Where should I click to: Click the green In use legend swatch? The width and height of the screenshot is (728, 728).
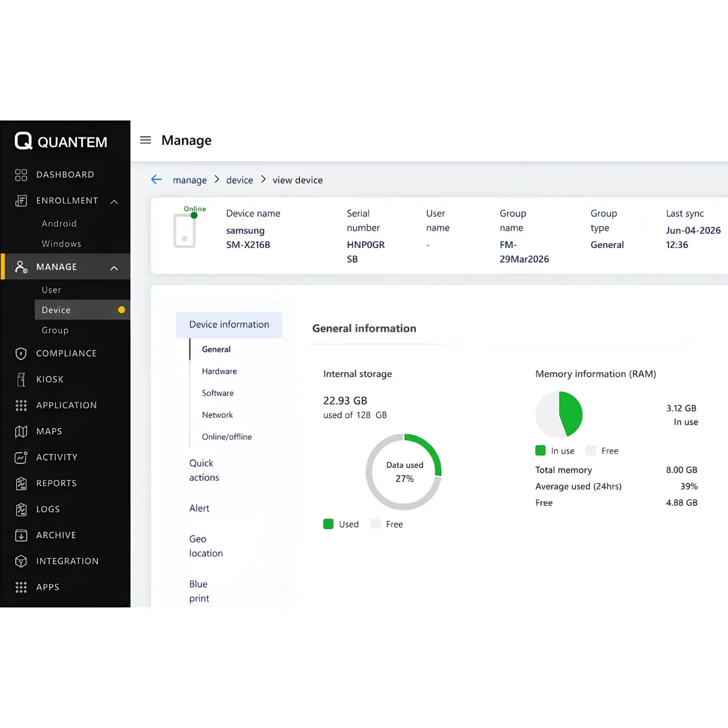pyautogui.click(x=541, y=450)
